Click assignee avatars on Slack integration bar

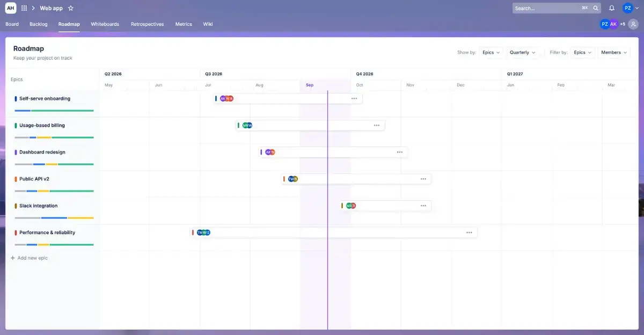pos(351,206)
